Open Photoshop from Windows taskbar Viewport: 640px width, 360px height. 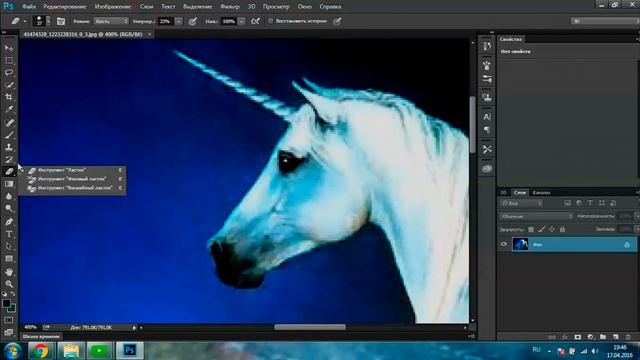(x=130, y=350)
